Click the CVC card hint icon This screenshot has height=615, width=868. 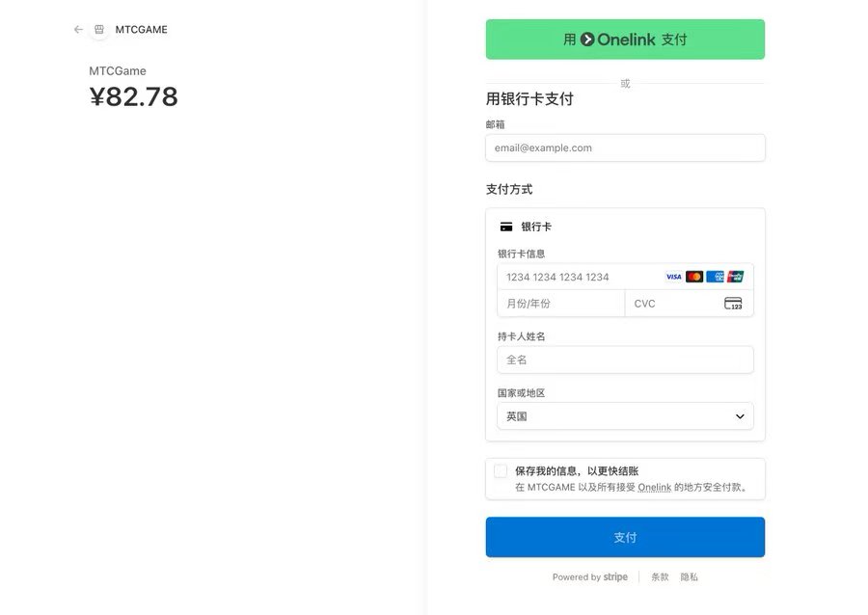point(733,304)
